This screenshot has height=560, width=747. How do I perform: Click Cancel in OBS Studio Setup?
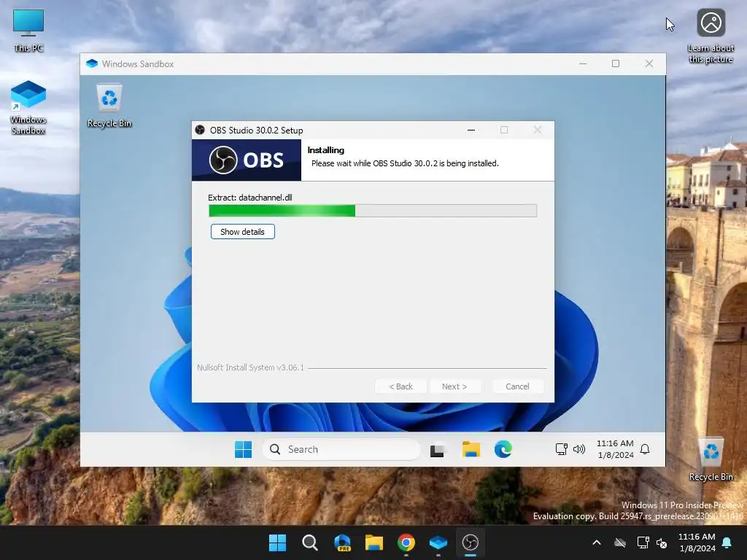[x=517, y=386]
